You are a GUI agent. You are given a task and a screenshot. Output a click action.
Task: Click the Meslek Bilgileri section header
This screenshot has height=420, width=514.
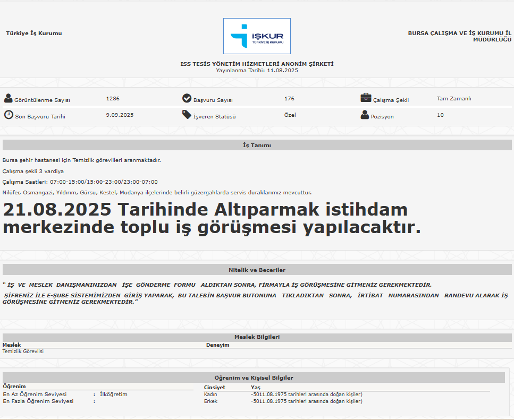coord(257,337)
